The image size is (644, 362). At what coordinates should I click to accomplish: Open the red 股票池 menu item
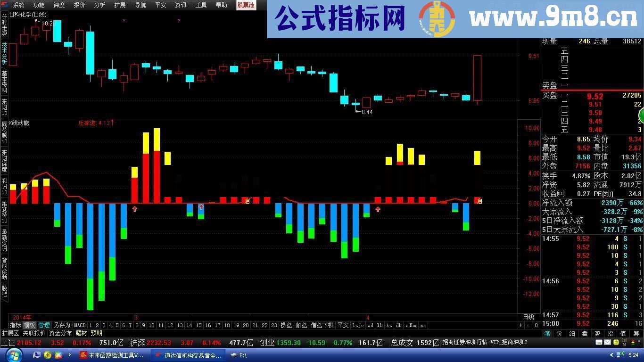click(x=246, y=5)
